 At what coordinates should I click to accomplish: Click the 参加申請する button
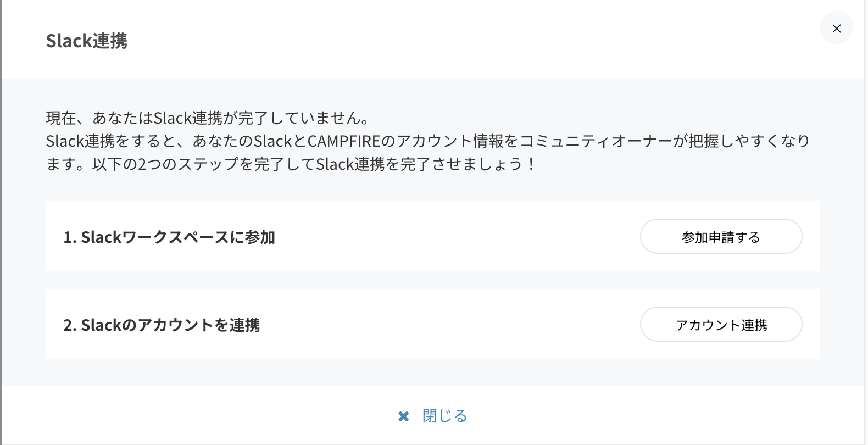[x=721, y=237]
